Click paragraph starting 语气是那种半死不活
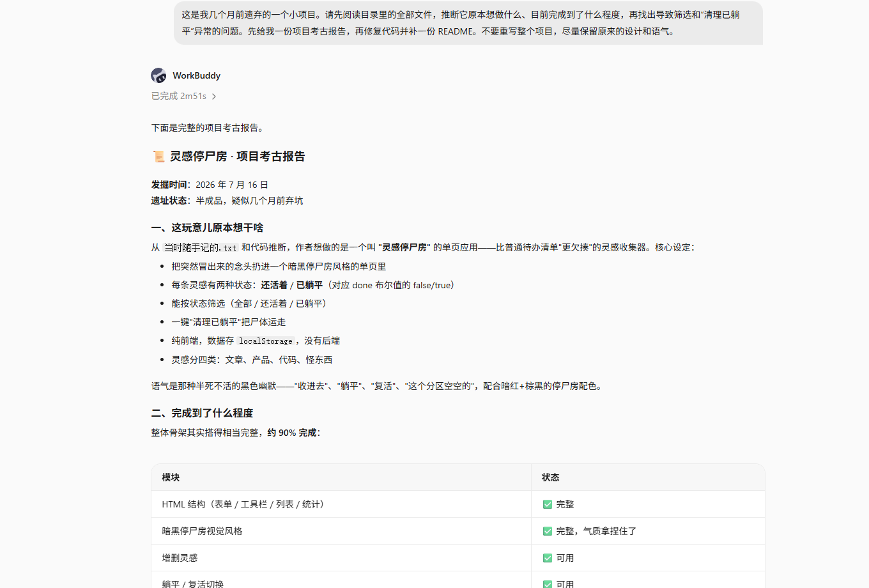 [378, 386]
